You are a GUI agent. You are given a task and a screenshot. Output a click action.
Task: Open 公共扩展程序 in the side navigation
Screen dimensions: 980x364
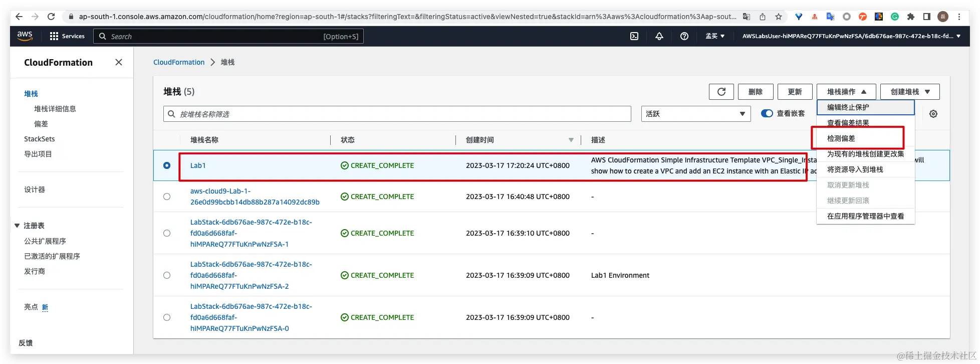45,241
